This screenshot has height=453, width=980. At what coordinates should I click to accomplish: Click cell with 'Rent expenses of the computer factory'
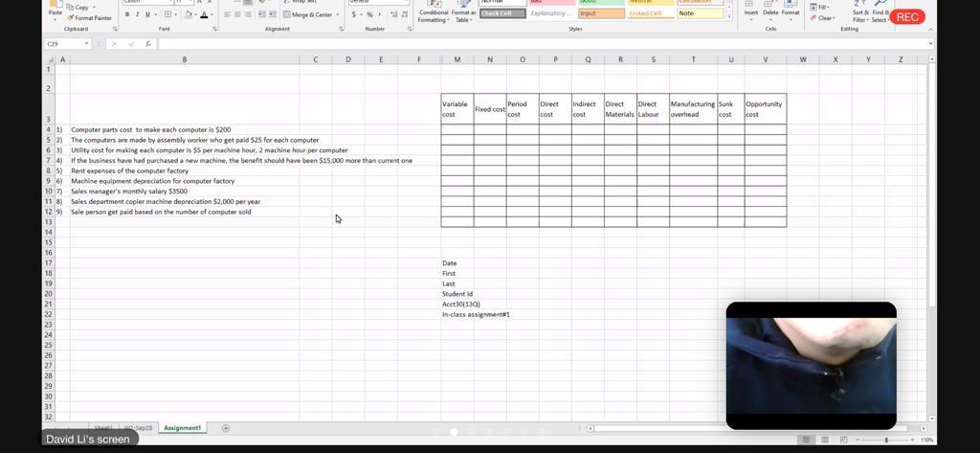pos(185,170)
